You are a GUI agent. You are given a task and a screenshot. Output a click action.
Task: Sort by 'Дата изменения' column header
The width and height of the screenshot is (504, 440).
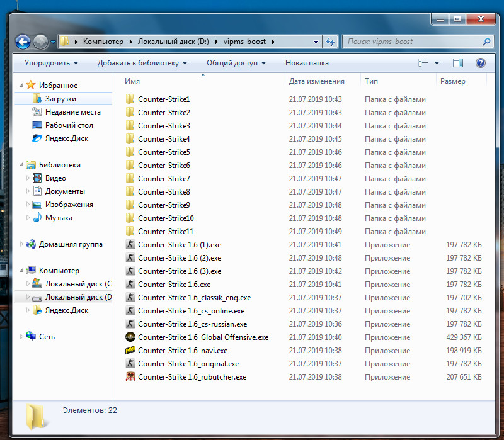(317, 81)
